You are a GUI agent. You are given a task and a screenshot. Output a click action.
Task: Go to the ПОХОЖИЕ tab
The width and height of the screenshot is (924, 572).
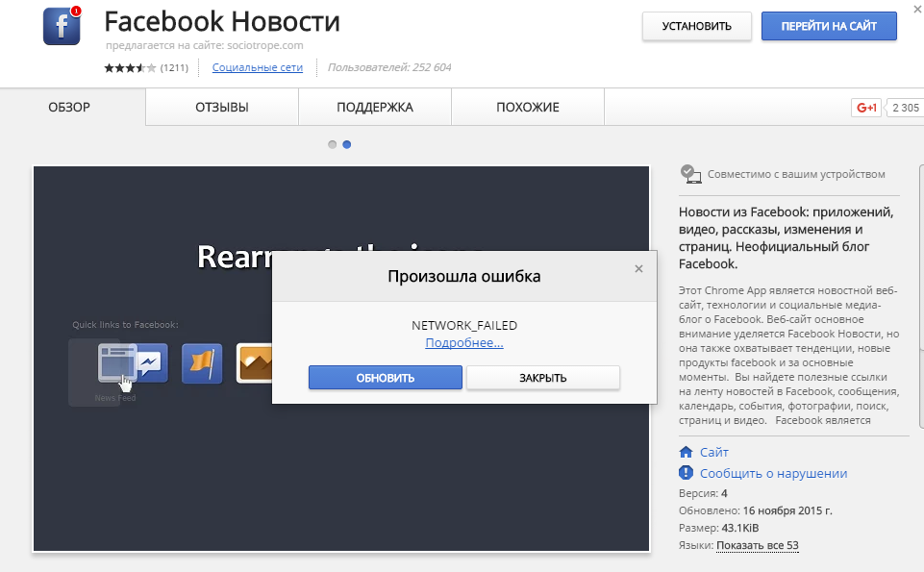(528, 108)
